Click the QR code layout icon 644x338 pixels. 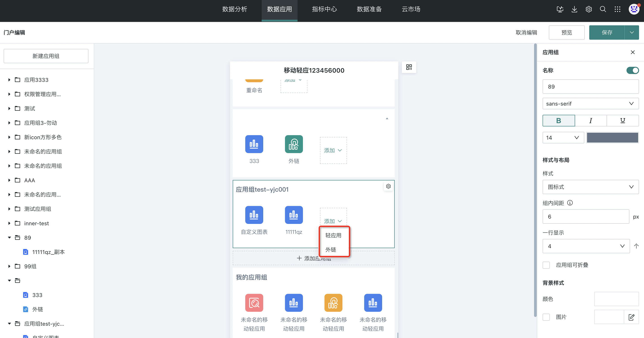(409, 67)
